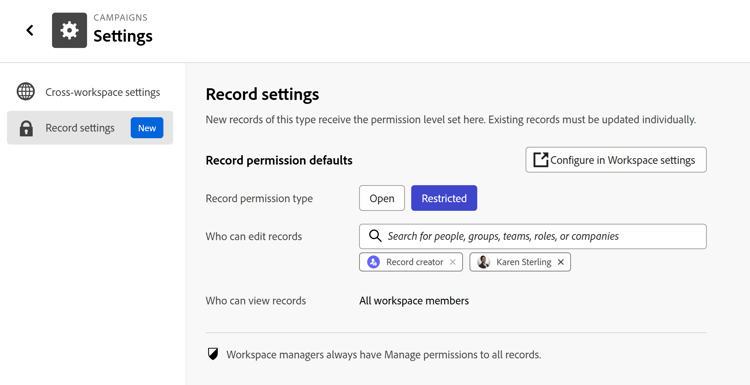750x385 pixels.
Task: Click the Record creator purple badge icon
Action: pos(373,262)
